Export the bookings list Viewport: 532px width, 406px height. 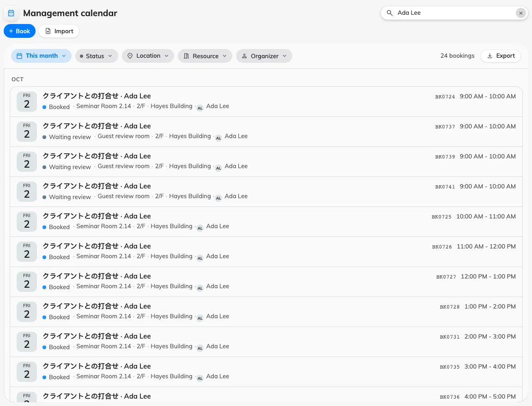click(x=501, y=56)
